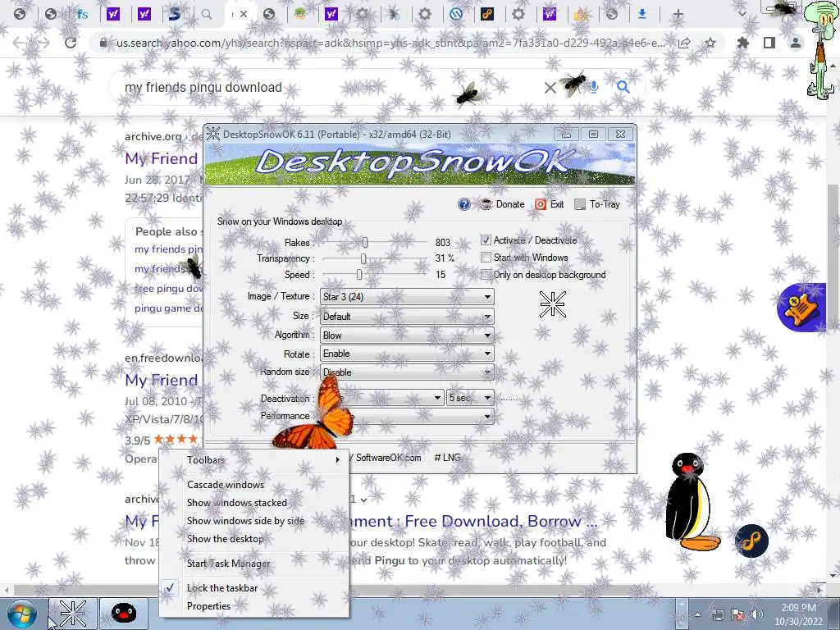
Task: Open the Performance dropdown
Action: (407, 416)
